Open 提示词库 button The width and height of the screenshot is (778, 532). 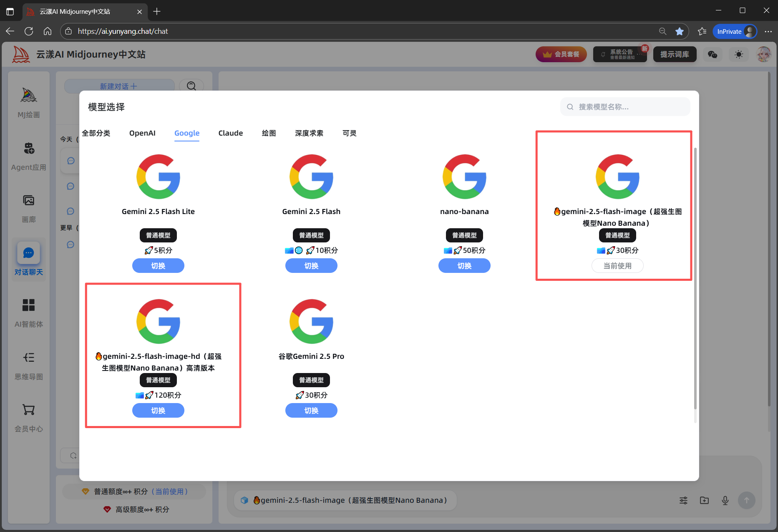click(x=675, y=54)
